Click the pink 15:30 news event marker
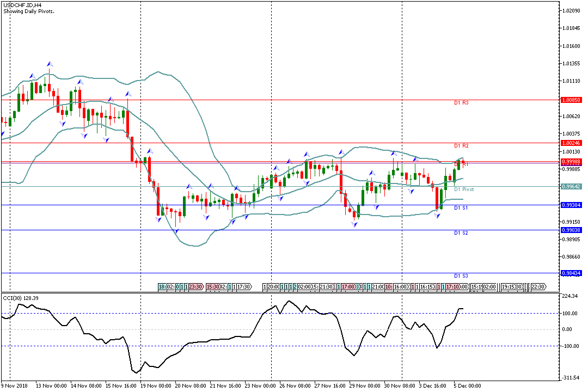The height and width of the screenshot is (392, 588). (x=213, y=287)
